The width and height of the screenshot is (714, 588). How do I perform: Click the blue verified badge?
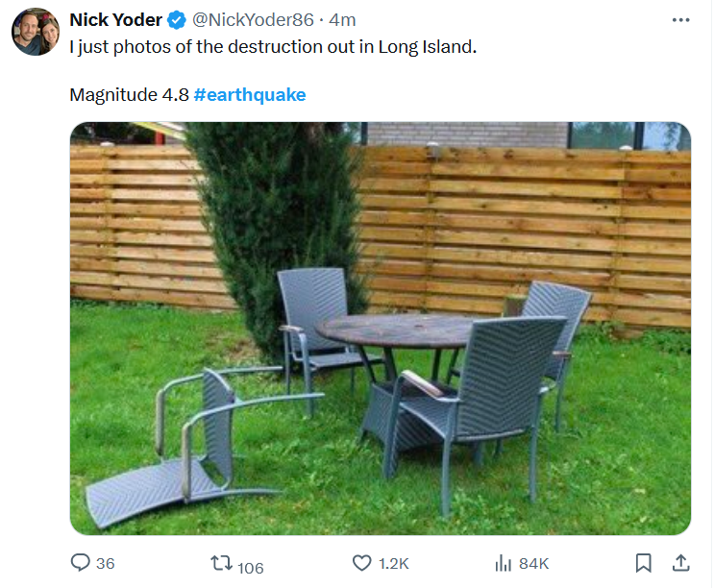point(178,20)
